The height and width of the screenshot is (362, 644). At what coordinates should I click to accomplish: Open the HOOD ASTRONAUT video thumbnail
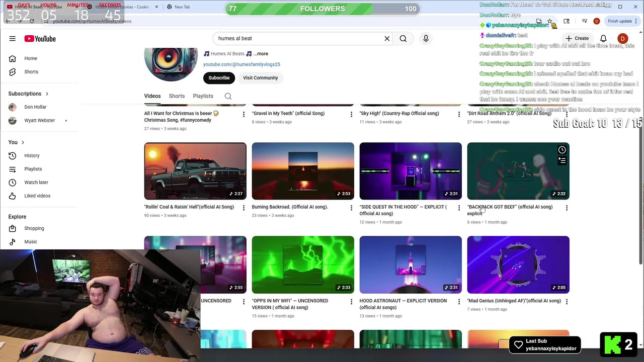[411, 265]
